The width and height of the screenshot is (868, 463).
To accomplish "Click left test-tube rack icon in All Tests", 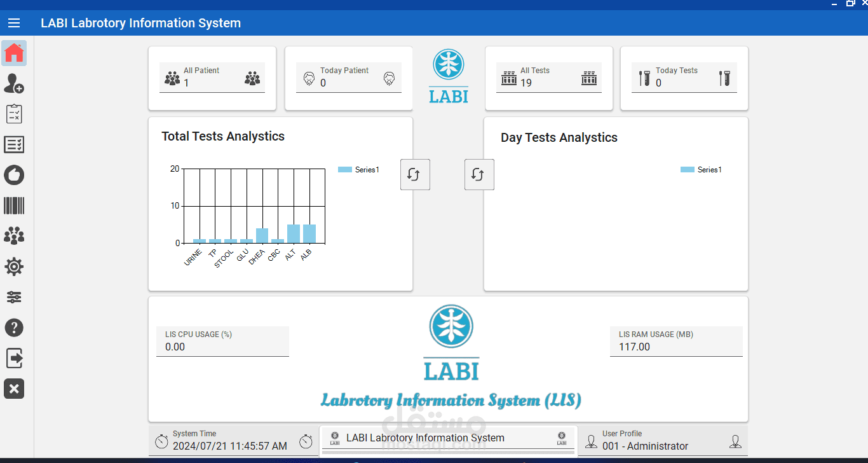I will tap(509, 78).
